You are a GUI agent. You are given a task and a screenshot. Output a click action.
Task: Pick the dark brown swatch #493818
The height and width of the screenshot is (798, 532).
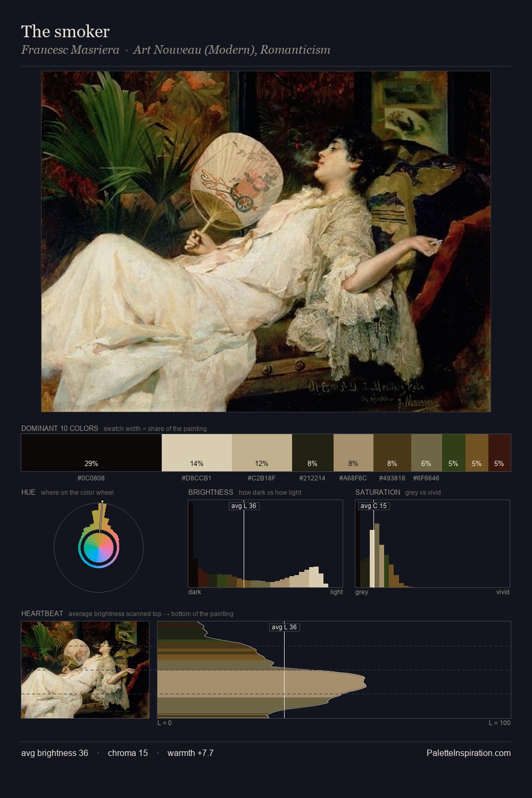[x=392, y=453]
